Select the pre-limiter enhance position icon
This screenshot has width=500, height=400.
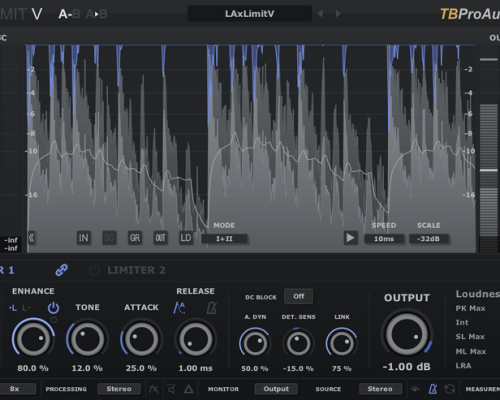(x=13, y=308)
